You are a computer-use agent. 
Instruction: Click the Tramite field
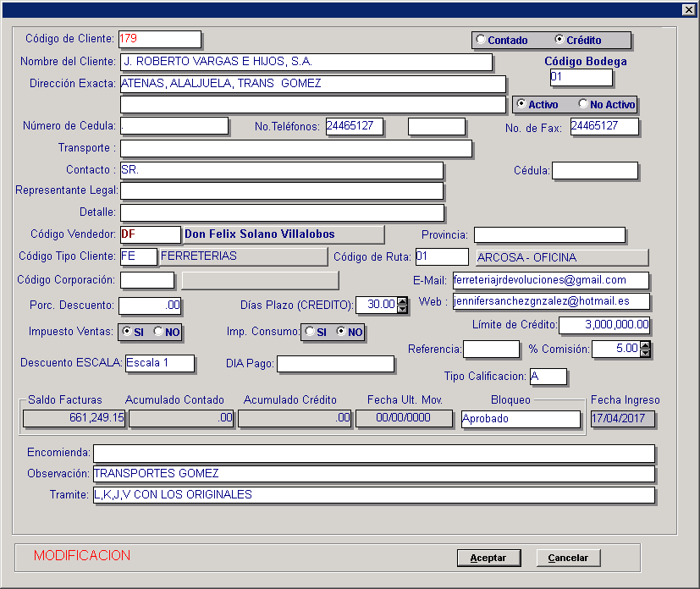pyautogui.click(x=374, y=495)
